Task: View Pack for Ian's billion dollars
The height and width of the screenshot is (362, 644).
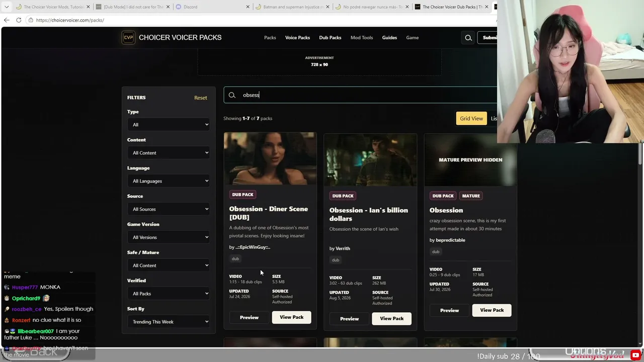Action: coord(392,319)
